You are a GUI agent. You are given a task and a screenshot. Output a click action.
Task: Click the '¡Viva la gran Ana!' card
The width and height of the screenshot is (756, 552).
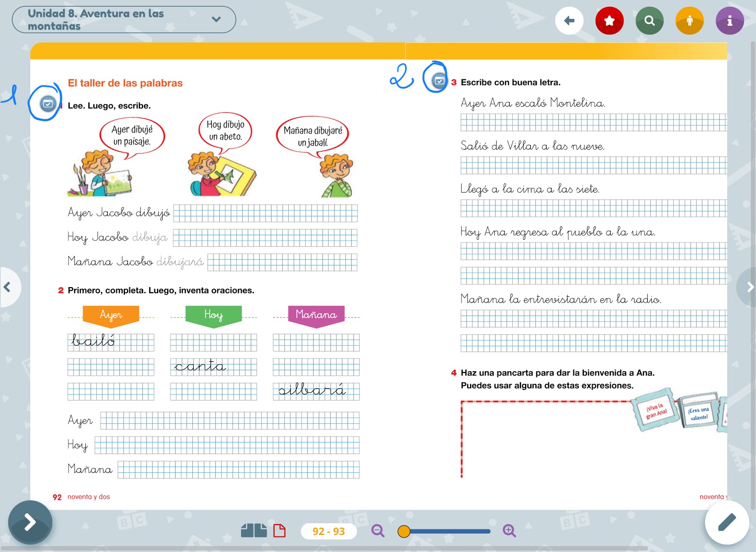656,410
